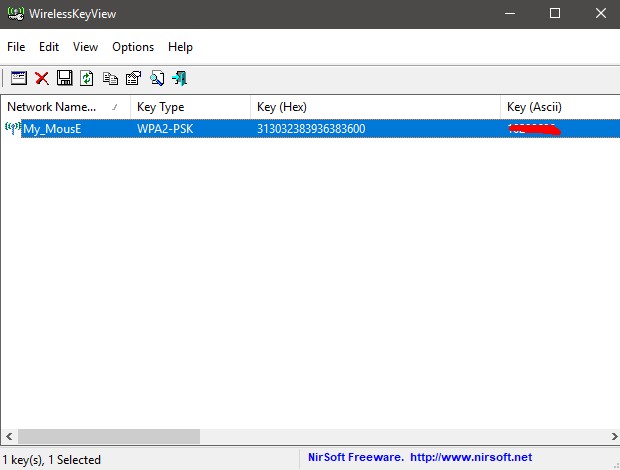Maximize the WirelessKeyView window
This screenshot has height=470, width=620.
pyautogui.click(x=555, y=13)
